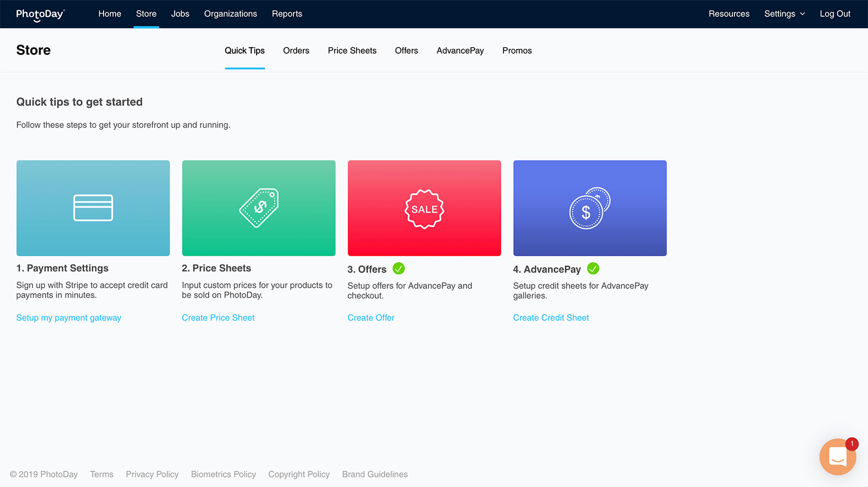Select Store in the top navigation

tap(146, 14)
